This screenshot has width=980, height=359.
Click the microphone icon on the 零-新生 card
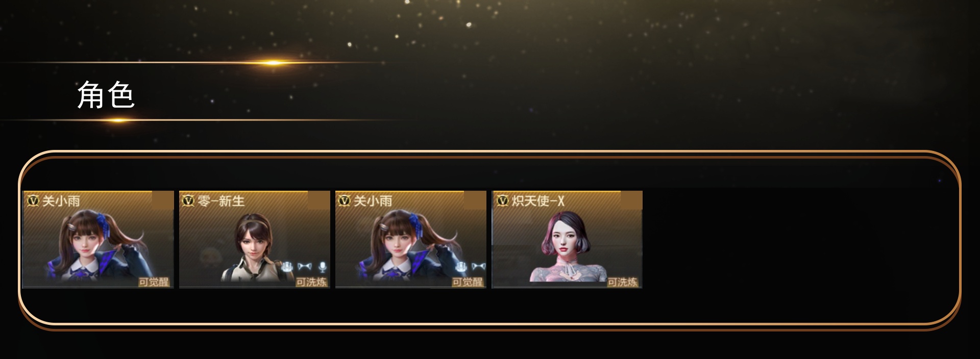(322, 267)
